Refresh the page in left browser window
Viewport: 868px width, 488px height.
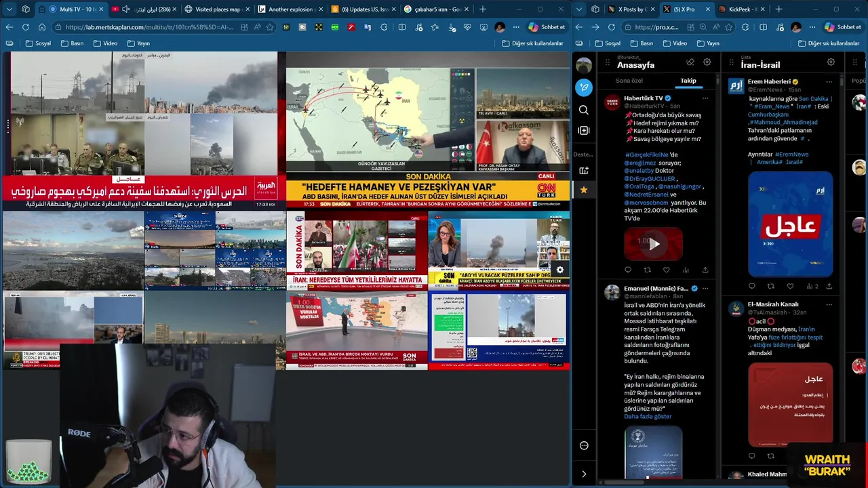pyautogui.click(x=25, y=27)
